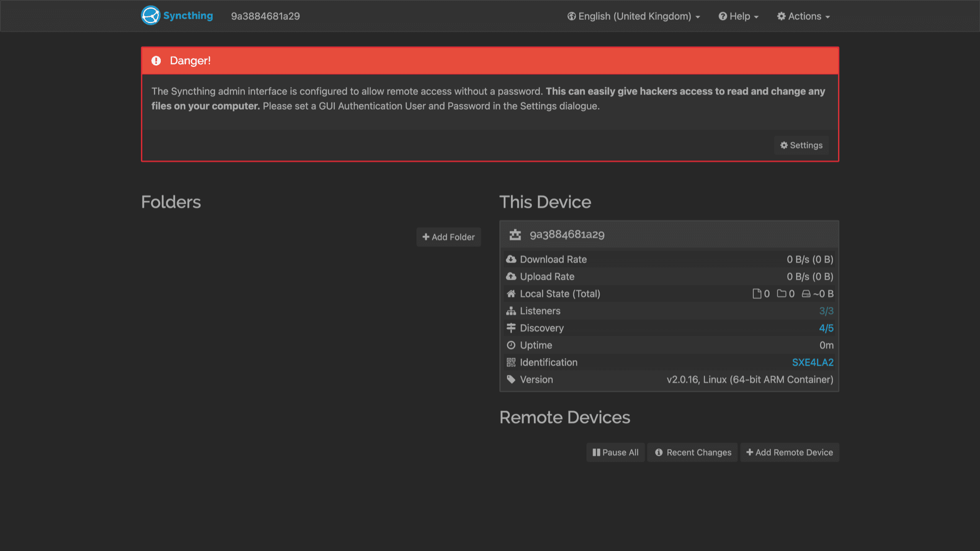Click the This Device heading
980x551 pixels.
(x=545, y=202)
